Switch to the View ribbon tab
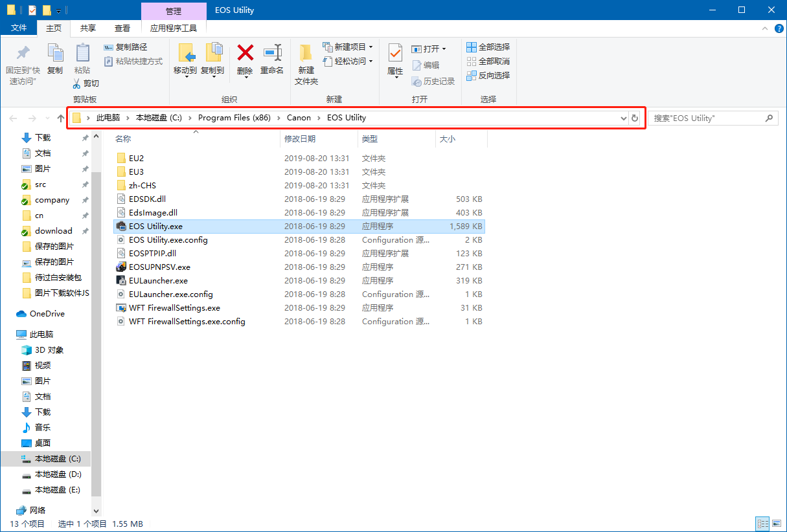Screen dimensions: 787x532 tap(122, 28)
